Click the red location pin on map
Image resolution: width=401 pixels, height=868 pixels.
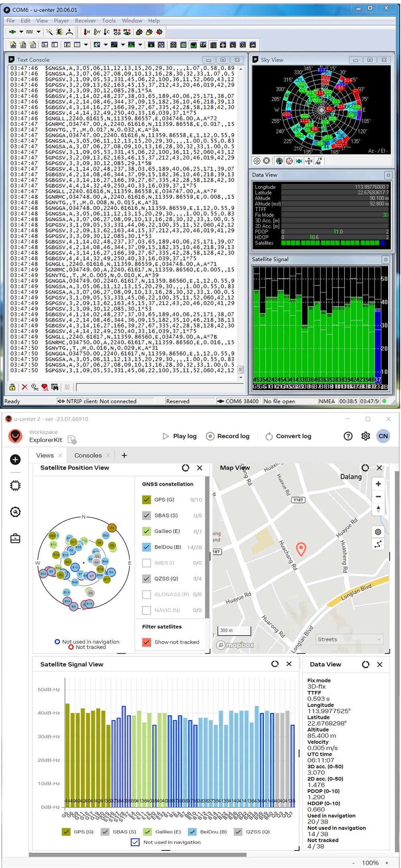click(301, 549)
